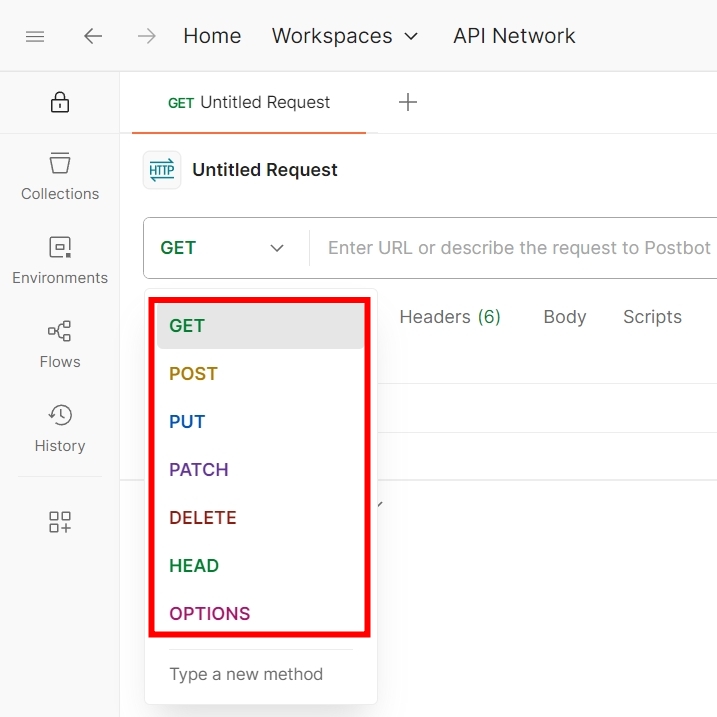Select GET from the method list
The width and height of the screenshot is (717, 717).
point(260,326)
